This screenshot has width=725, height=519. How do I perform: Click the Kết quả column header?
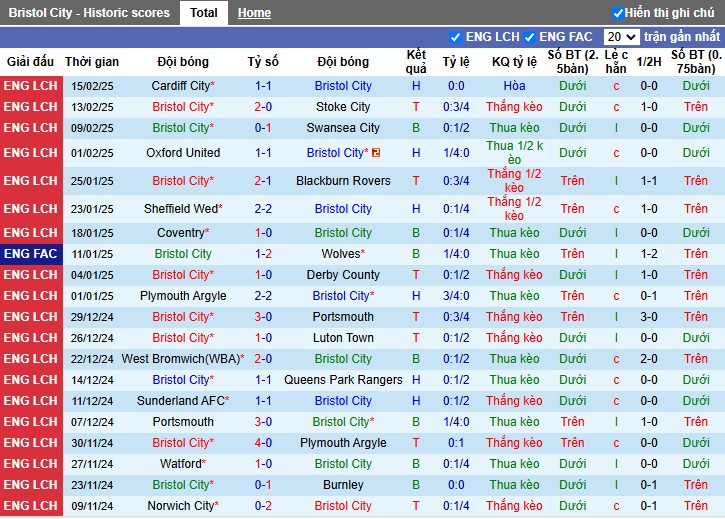416,62
